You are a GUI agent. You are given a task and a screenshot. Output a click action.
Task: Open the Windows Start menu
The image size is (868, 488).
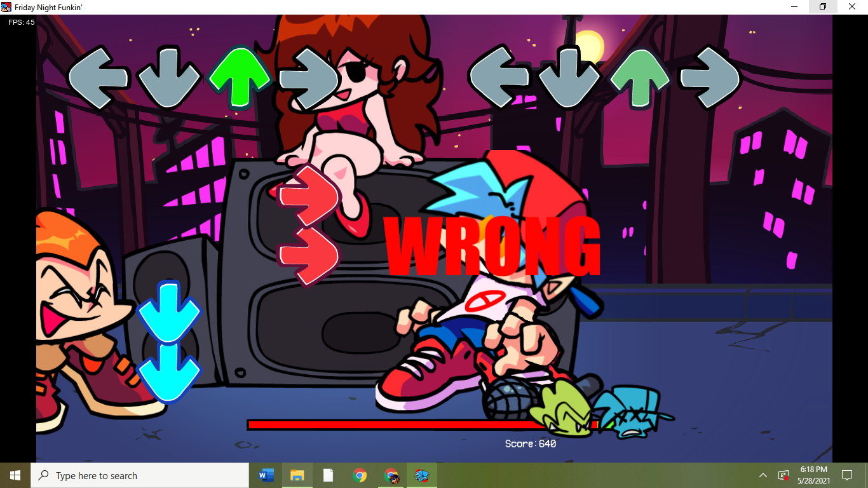(15, 475)
